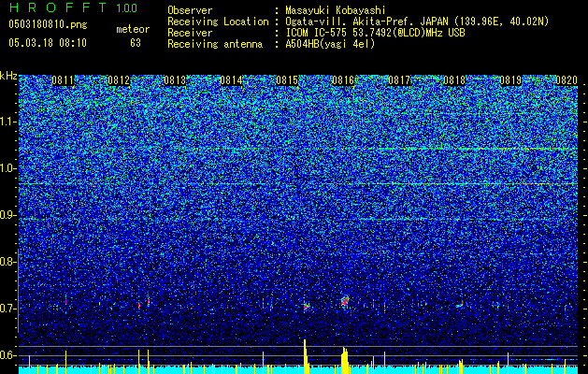The image size is (588, 374).
Task: Click the 0815 time marker
Action: [x=287, y=80]
